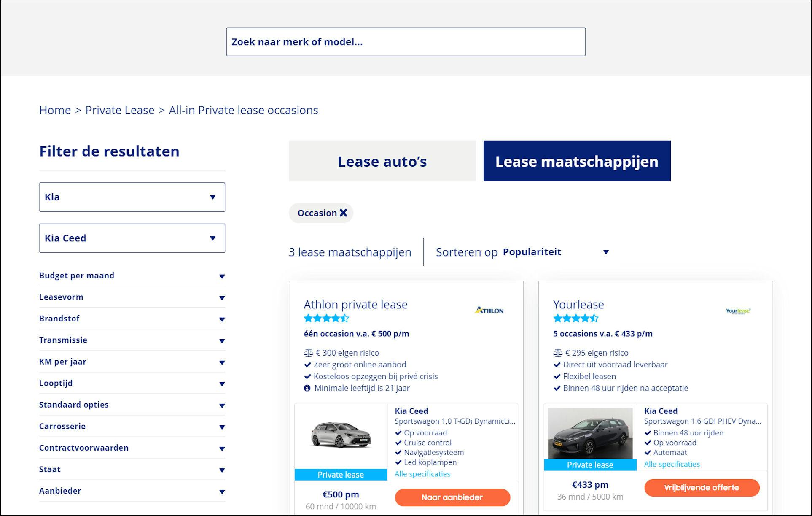This screenshot has height=516, width=812.
Task: Click the Naar aanbieder button
Action: (452, 497)
